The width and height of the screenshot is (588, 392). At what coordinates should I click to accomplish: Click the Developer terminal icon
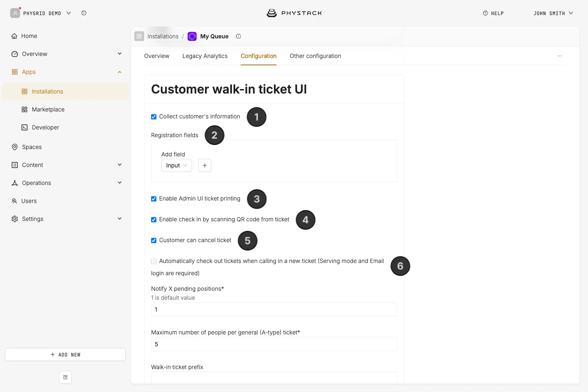coord(24,127)
